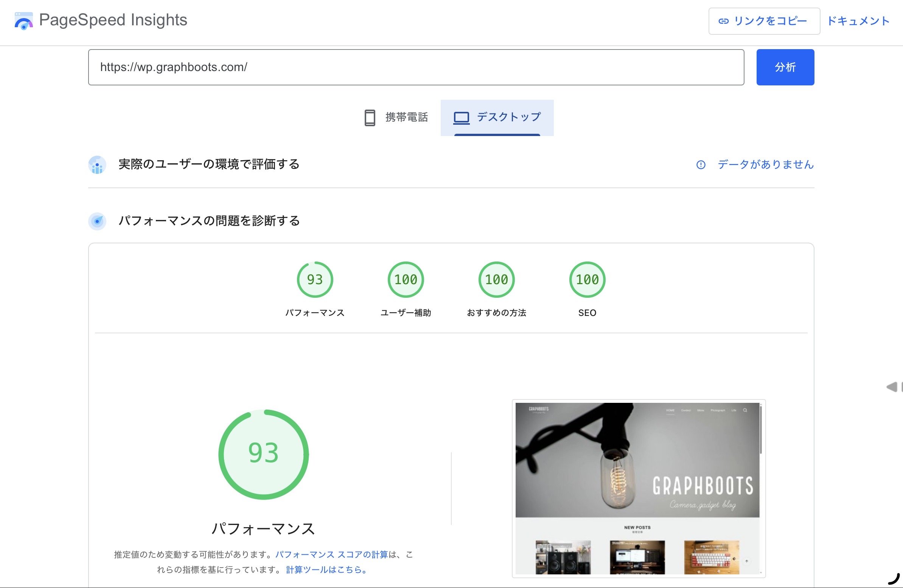903x588 pixels.
Task: Click inside the URL input field
Action: 416,67
